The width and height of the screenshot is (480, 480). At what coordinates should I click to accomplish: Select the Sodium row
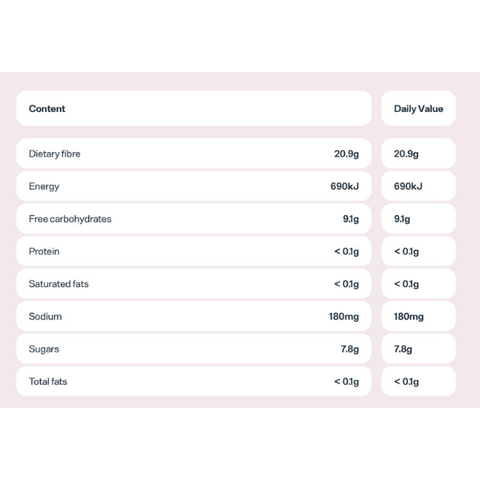coord(194,316)
